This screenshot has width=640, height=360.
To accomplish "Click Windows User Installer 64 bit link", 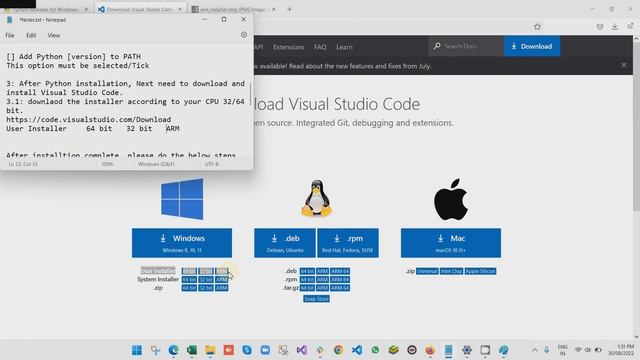I will pos(189,271).
